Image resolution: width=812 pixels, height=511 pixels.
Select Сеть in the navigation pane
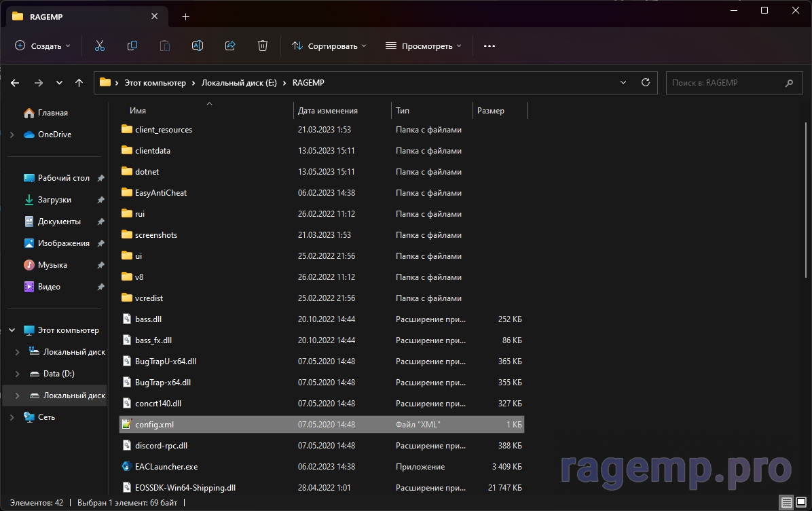point(39,417)
